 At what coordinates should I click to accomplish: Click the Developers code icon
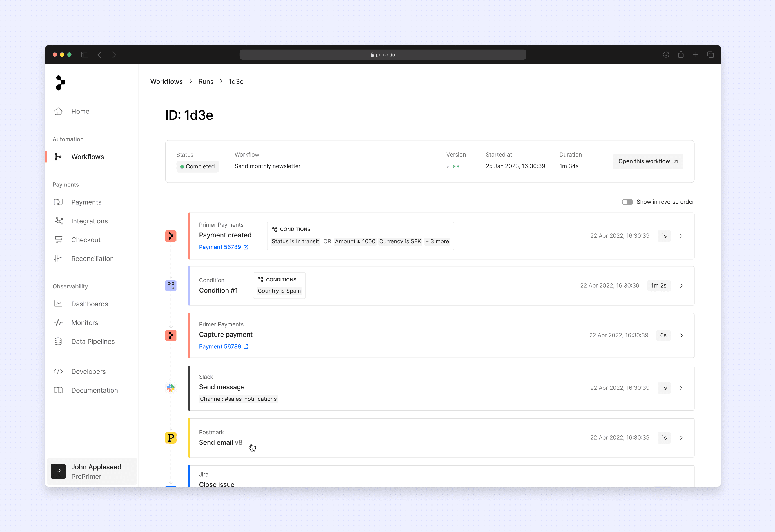coord(58,371)
